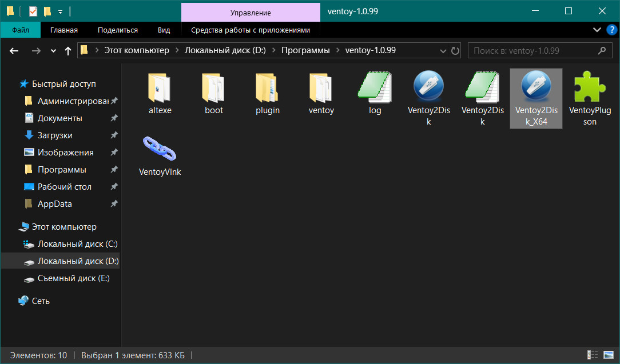This screenshot has height=364, width=620.
Task: Open the Help question mark button
Action: [611, 30]
